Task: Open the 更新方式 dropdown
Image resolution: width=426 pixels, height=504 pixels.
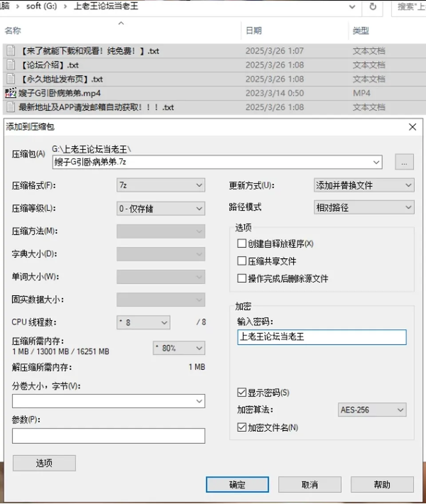Action: (x=364, y=185)
